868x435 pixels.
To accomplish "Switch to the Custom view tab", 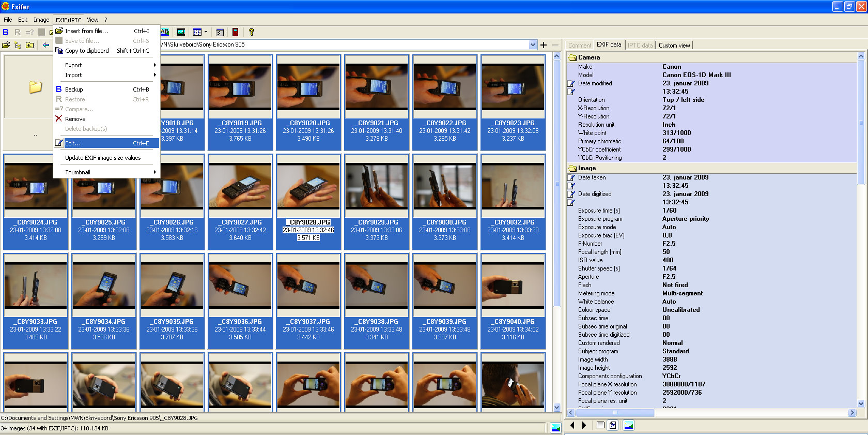I will click(x=674, y=46).
